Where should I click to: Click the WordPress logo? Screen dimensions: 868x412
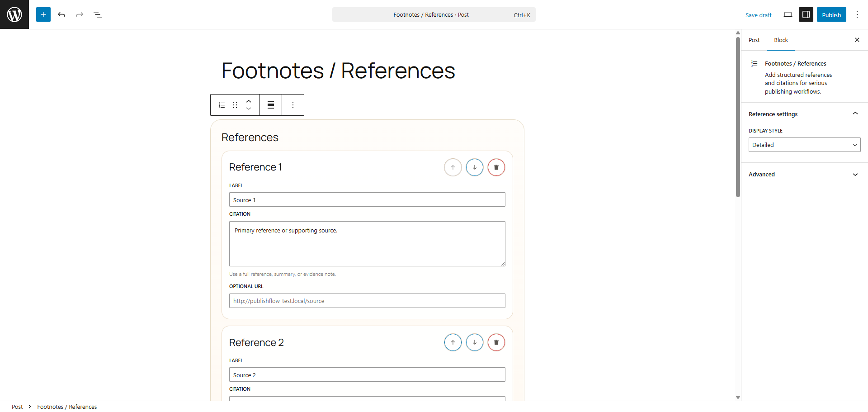(x=14, y=14)
